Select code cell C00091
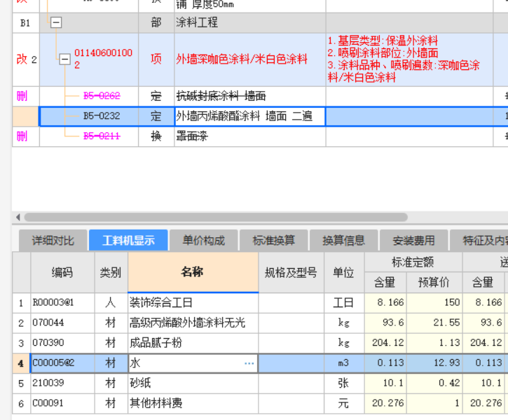 point(62,403)
